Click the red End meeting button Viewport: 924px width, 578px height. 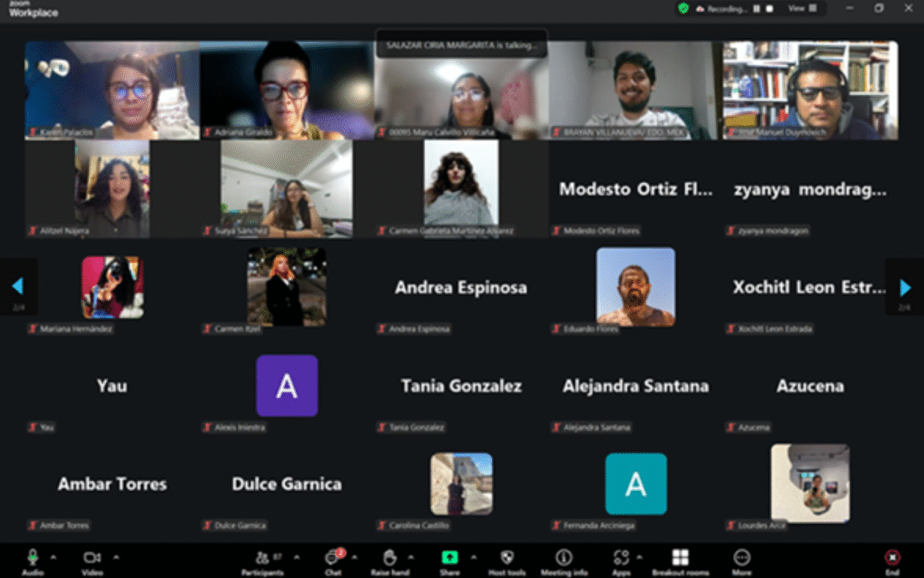(892, 558)
